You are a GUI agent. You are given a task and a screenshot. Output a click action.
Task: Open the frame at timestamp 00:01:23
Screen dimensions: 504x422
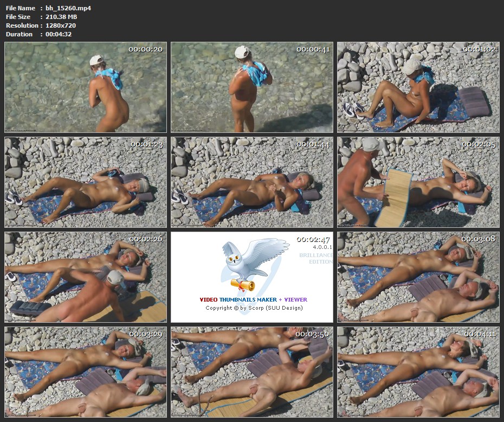pos(86,182)
